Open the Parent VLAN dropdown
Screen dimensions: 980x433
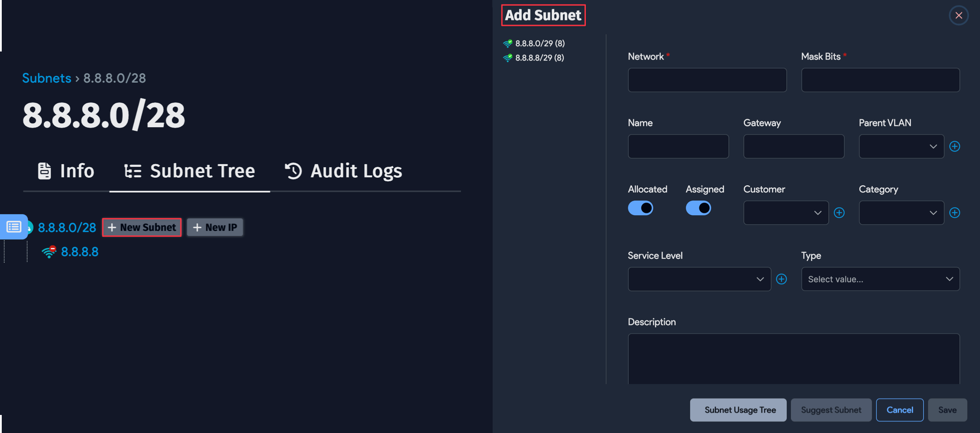click(901, 146)
